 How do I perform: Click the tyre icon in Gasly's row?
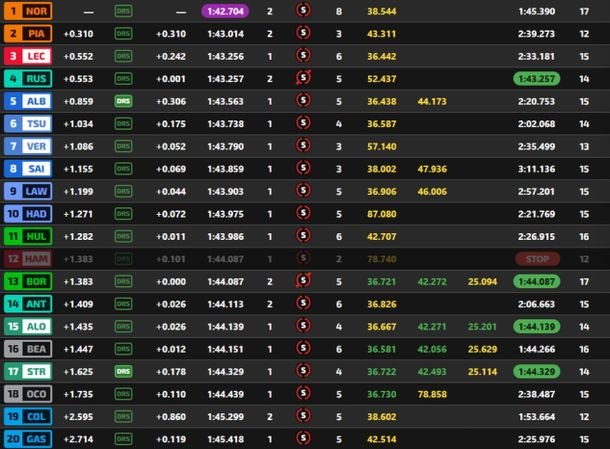point(304,438)
